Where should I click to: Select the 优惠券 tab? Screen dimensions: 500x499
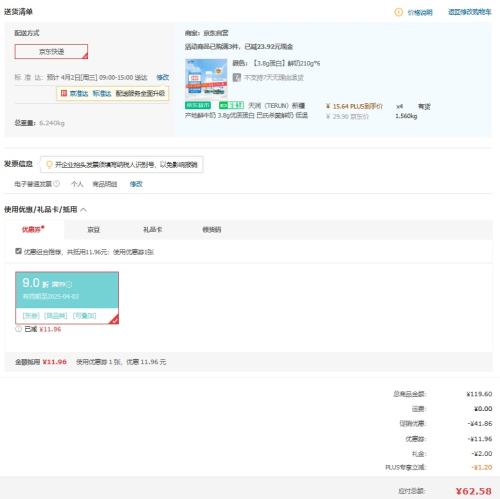[33, 229]
